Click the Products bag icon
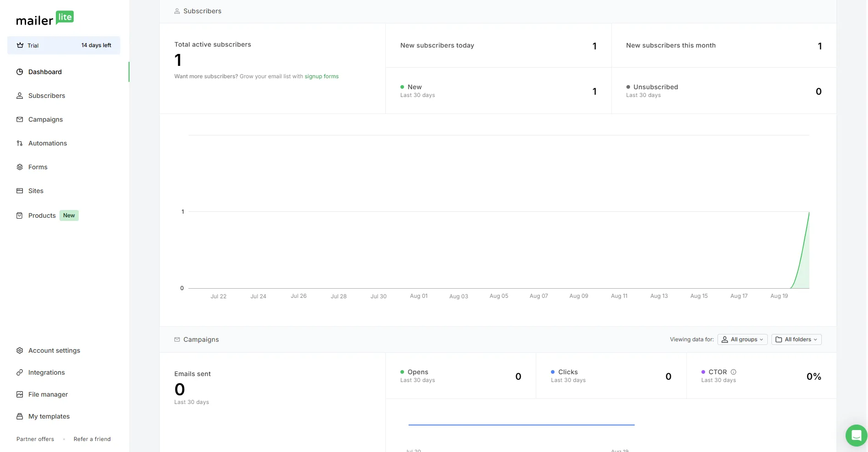Viewport: 868px width, 452px height. click(x=20, y=215)
